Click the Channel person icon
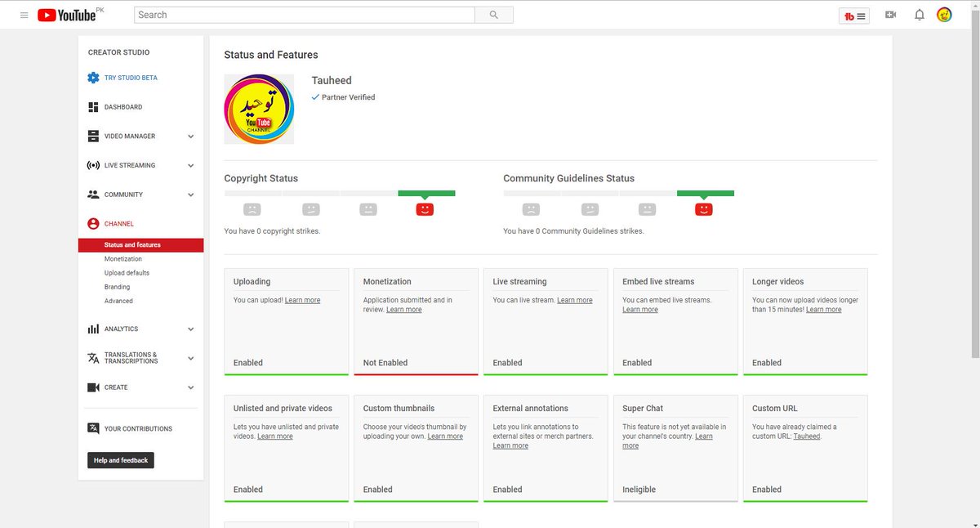Viewport: 980px width, 528px height. 93,224
